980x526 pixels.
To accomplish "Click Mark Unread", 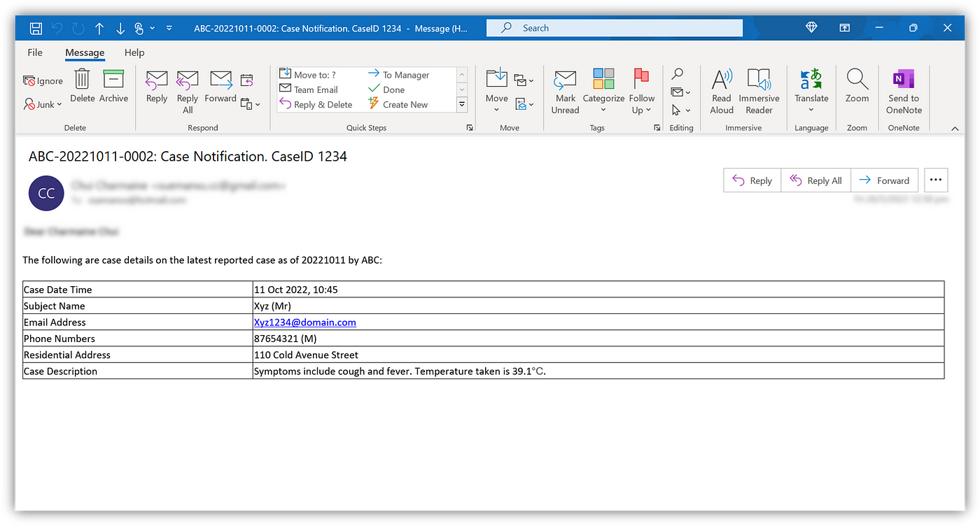I will [565, 92].
